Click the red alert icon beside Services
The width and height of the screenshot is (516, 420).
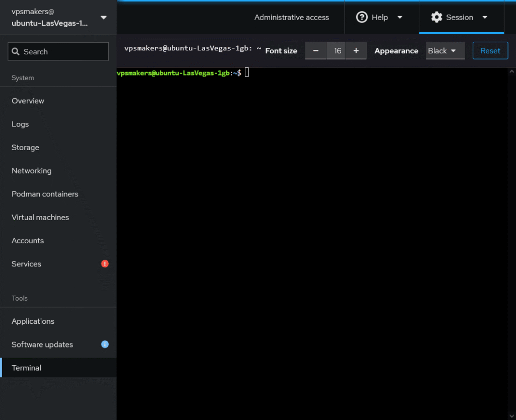pyautogui.click(x=105, y=264)
